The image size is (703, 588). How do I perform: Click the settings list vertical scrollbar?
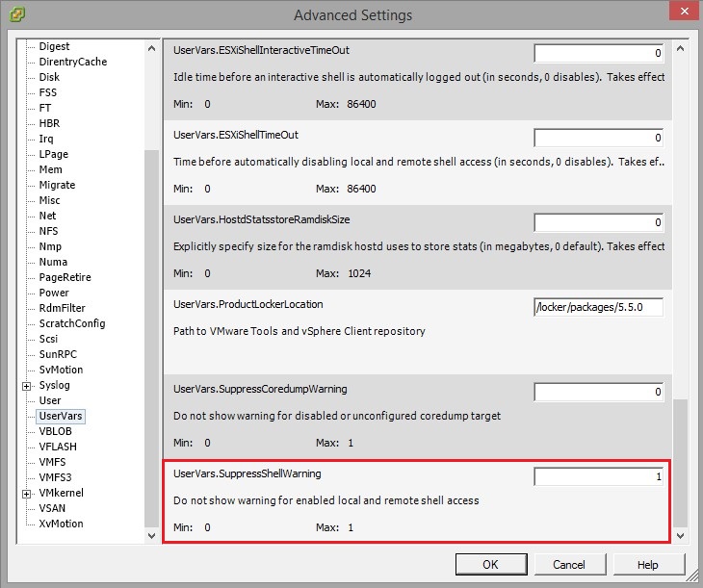pos(681,289)
